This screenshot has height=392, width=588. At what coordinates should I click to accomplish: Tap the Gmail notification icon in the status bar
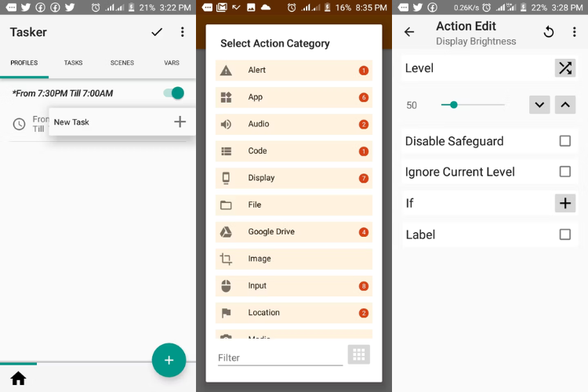[x=222, y=8]
